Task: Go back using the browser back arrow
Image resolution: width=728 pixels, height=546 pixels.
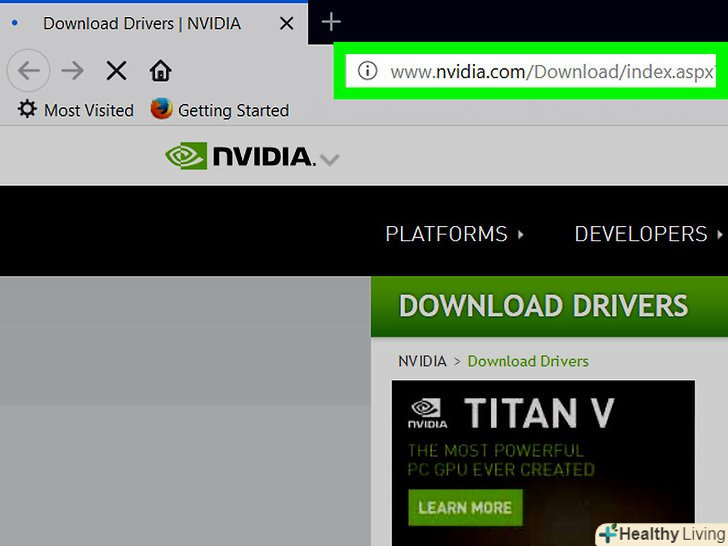Action: (x=29, y=70)
